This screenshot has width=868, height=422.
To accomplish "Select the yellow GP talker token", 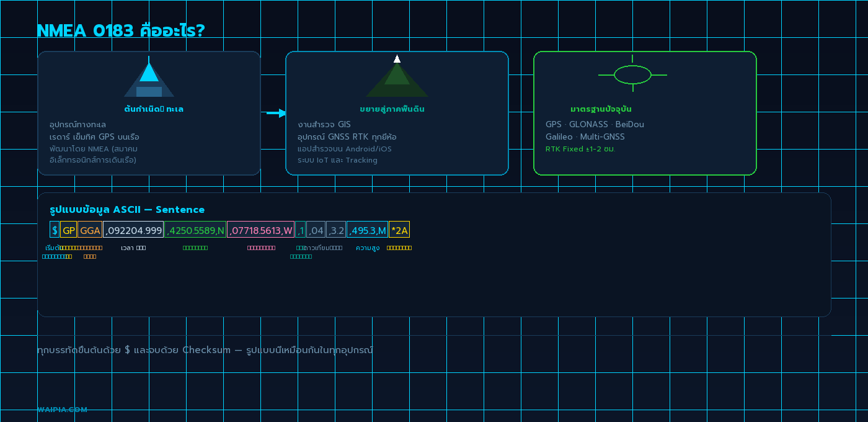I will click(x=68, y=230).
